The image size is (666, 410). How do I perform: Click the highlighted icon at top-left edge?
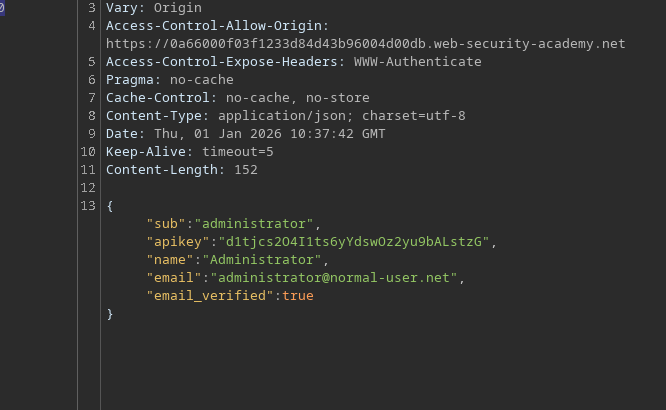tap(3, 9)
